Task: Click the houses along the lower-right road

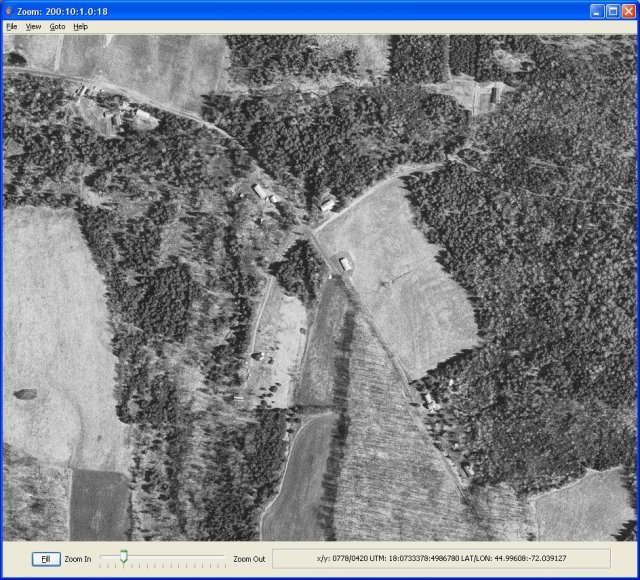Action: tap(432, 402)
